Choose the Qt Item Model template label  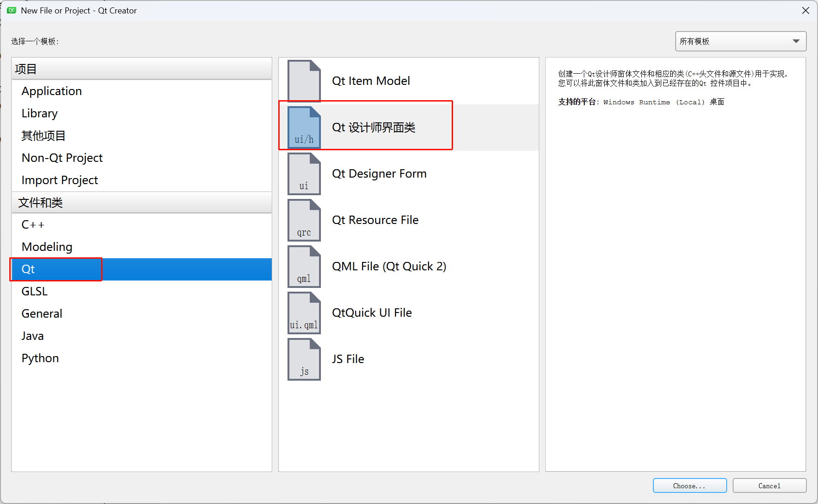(x=371, y=81)
